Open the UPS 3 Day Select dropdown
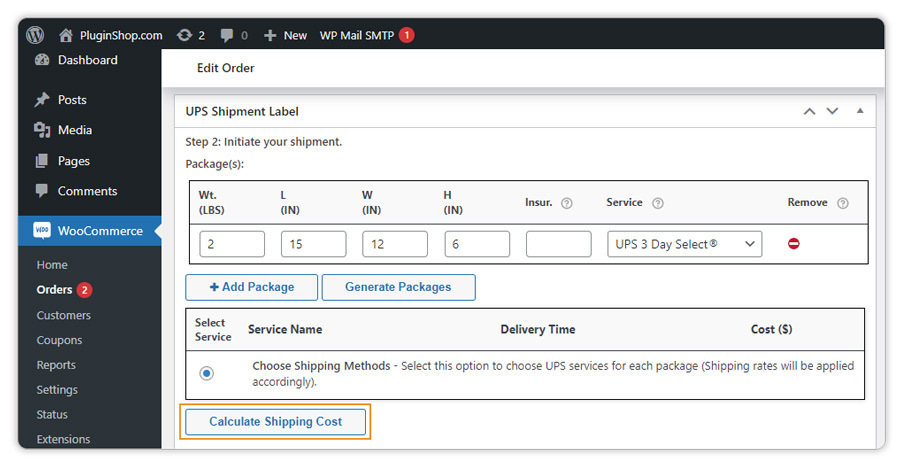This screenshot has height=465, width=900. [684, 244]
